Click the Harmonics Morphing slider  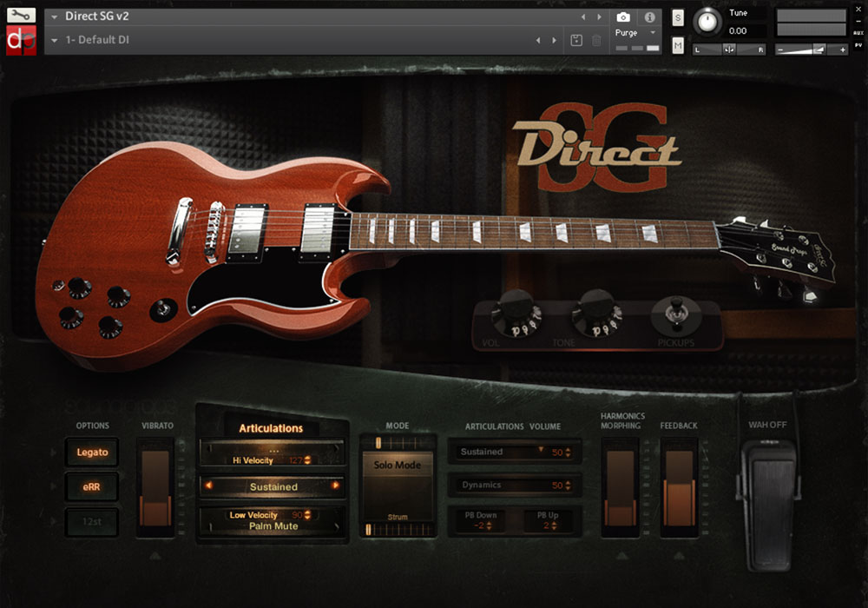pyautogui.click(x=621, y=487)
